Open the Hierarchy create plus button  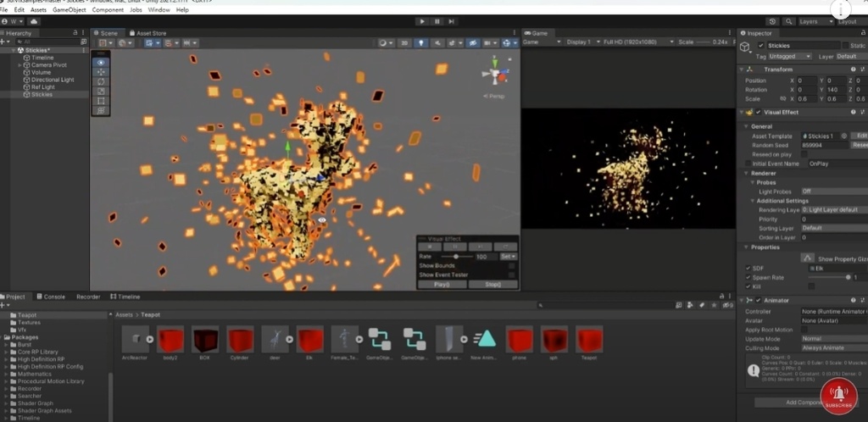click(3, 42)
